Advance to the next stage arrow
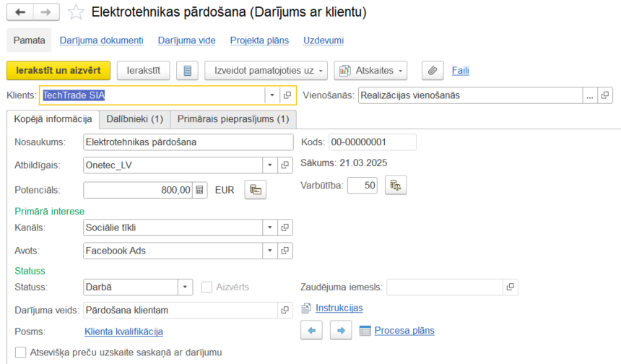The height and width of the screenshot is (364, 621). (340, 331)
